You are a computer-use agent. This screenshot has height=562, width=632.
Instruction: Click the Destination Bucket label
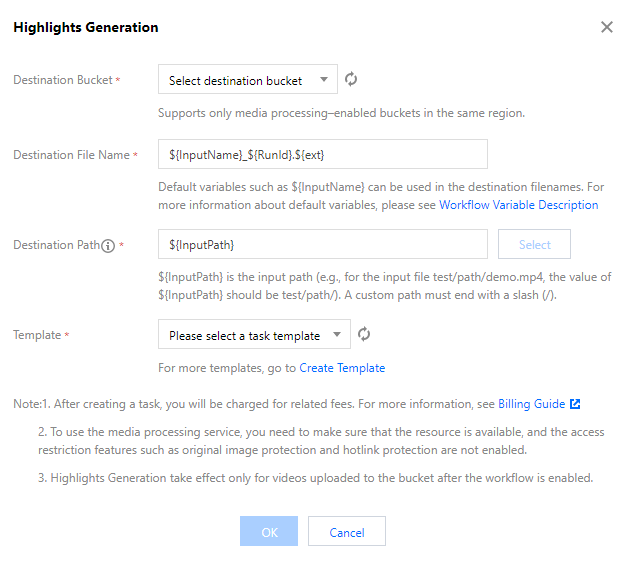[x=62, y=80]
